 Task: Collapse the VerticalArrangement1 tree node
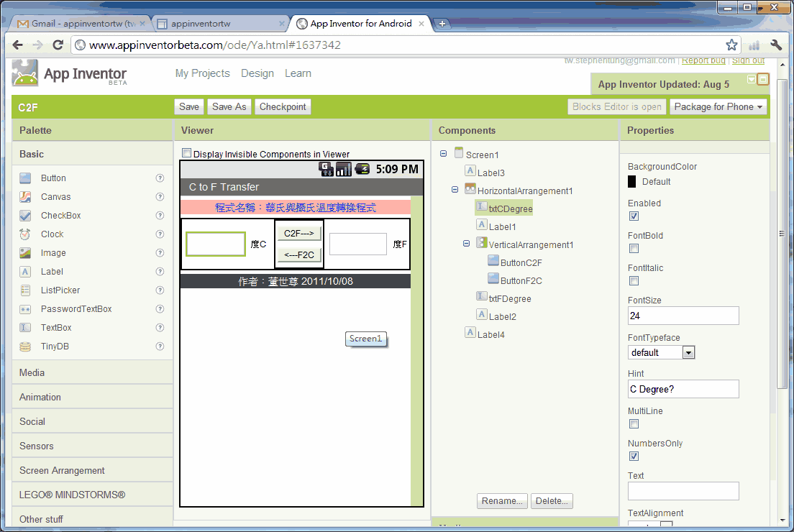(x=466, y=244)
